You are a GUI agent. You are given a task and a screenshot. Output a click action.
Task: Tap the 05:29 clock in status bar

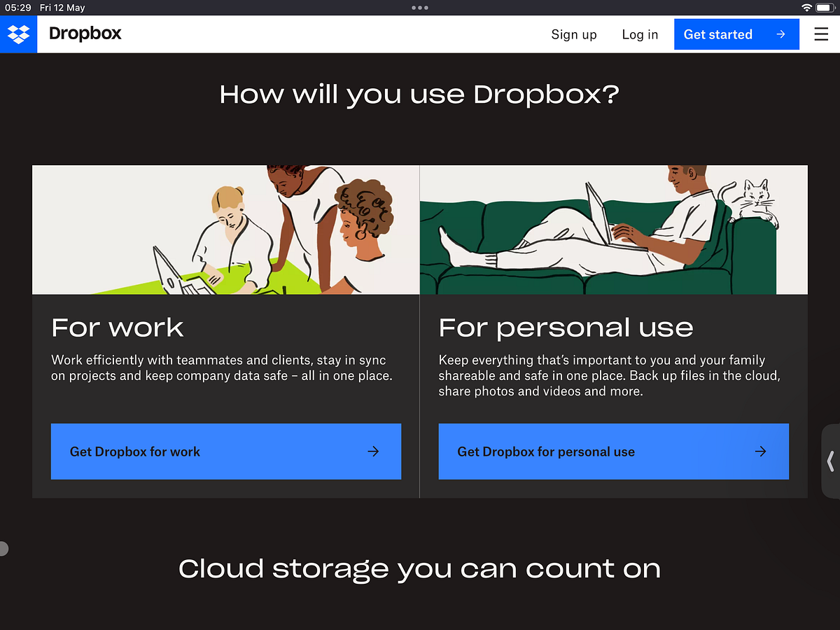pos(17,7)
